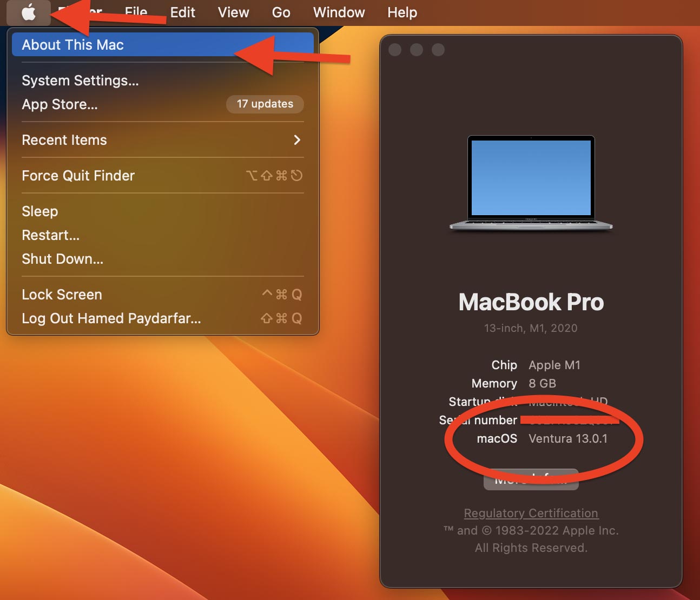Choose Restart… from the menu
This screenshot has width=700, height=600.
point(163,235)
